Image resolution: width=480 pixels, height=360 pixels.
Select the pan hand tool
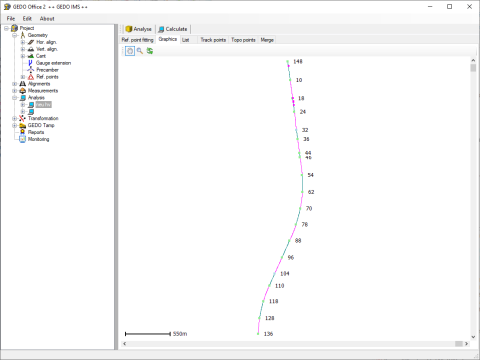coord(130,51)
